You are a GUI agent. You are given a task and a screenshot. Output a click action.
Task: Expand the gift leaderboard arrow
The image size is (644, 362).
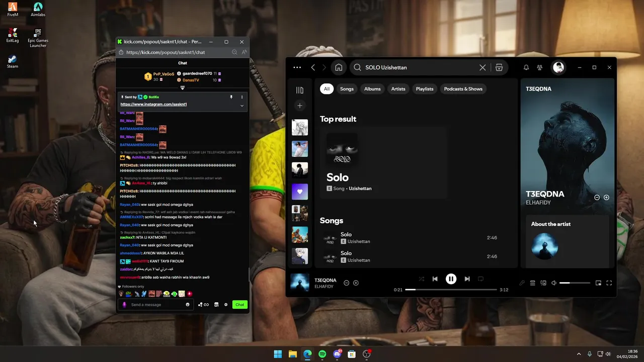pos(183,88)
